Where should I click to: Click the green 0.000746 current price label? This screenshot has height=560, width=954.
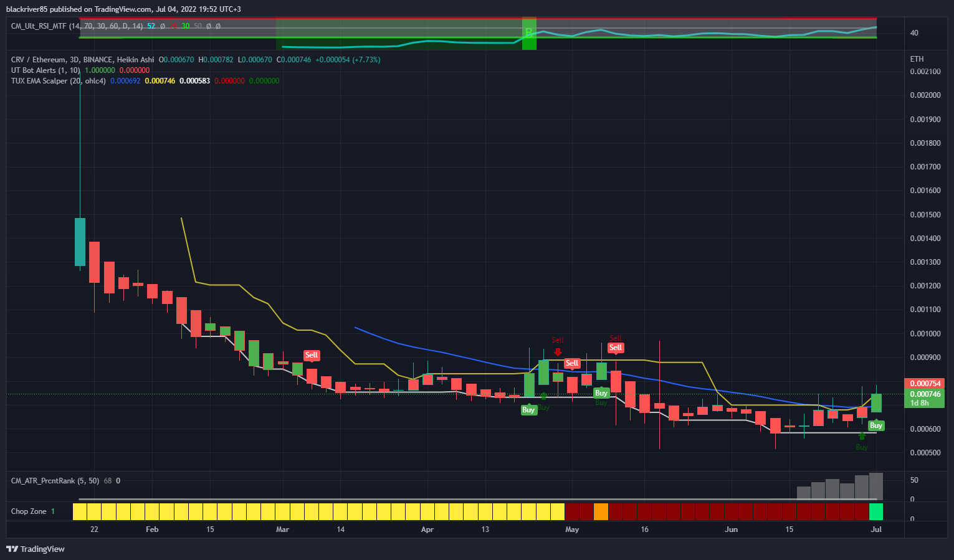tap(925, 394)
